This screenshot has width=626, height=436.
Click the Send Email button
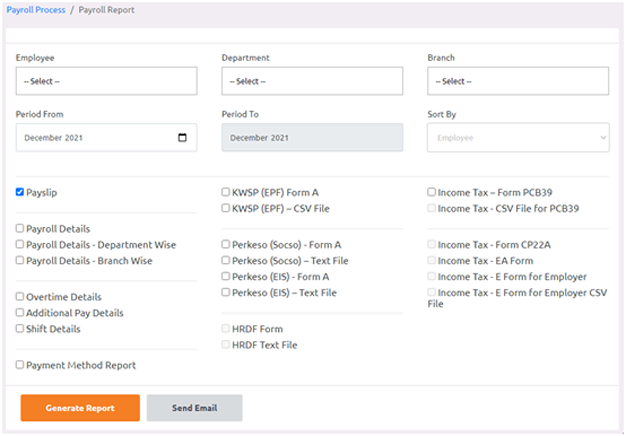click(194, 408)
